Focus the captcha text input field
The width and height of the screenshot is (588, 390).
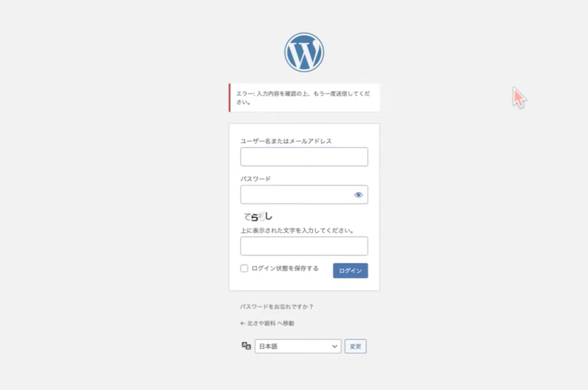coord(304,246)
